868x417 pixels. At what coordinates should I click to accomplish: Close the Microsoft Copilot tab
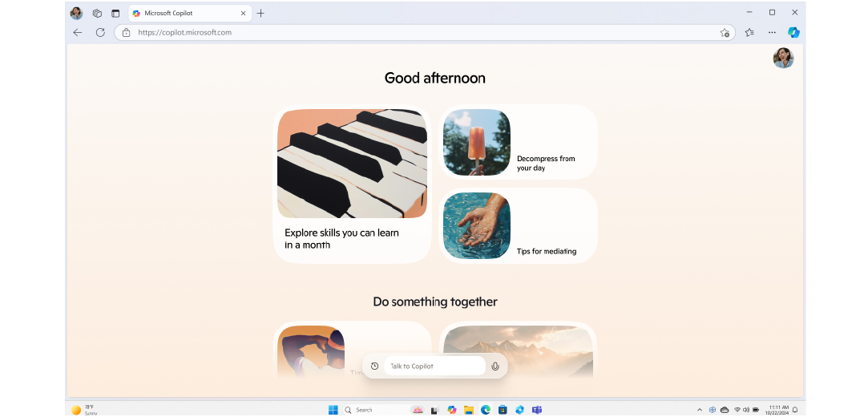[x=243, y=14]
